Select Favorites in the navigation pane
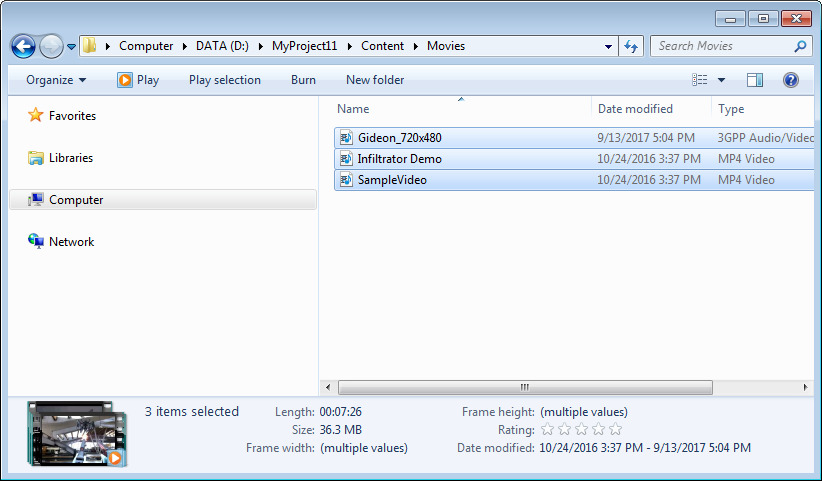 tap(72, 116)
